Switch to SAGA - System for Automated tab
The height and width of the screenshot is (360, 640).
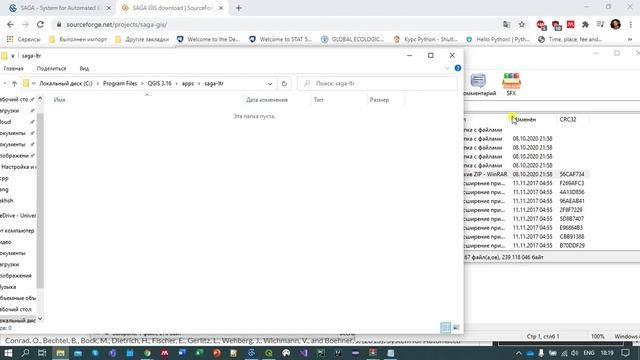click(60, 8)
